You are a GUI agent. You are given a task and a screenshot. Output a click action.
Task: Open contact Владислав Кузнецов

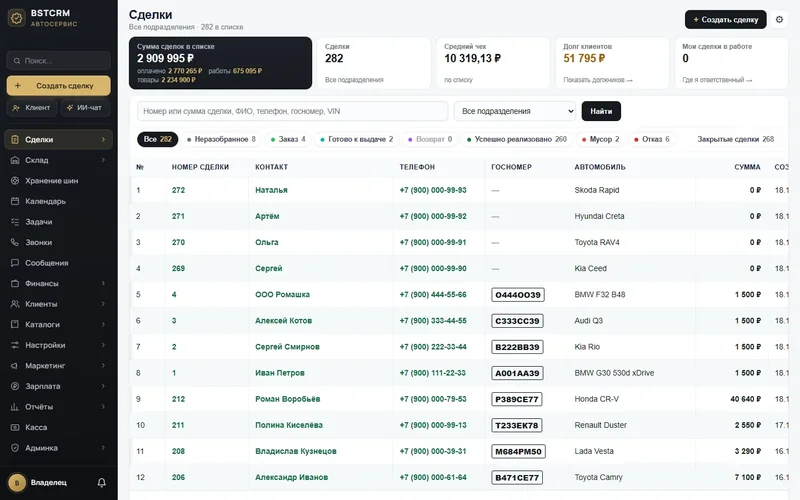click(x=295, y=452)
